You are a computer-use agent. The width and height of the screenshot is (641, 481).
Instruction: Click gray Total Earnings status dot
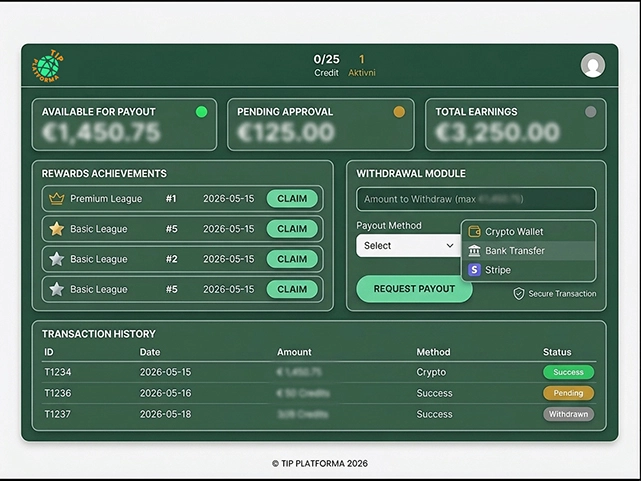pyautogui.click(x=590, y=112)
